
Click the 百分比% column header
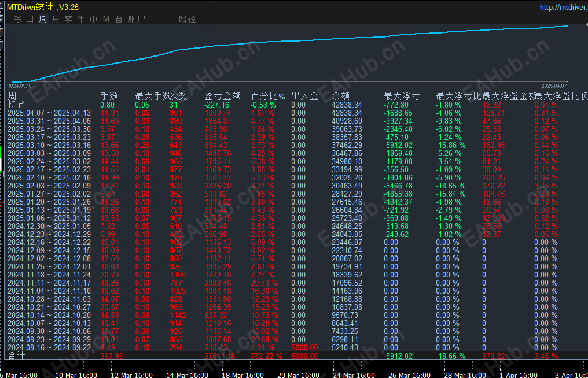point(268,97)
